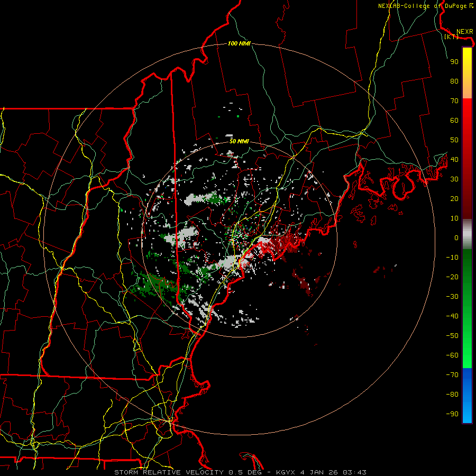Screen dimensions: 476x476
Task: Click the "[KT]" units label
Action: 452,36
